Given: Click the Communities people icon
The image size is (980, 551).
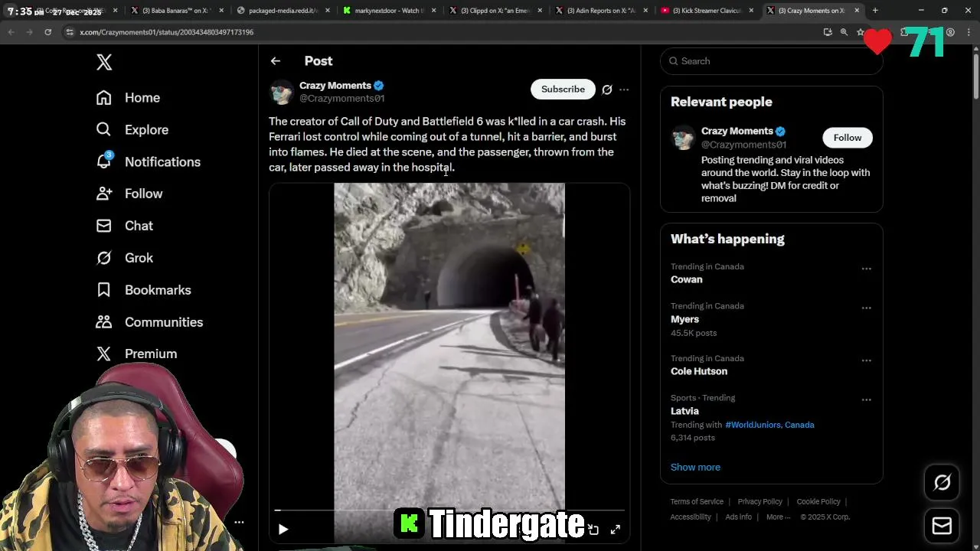Looking at the screenshot, I should click(x=104, y=322).
